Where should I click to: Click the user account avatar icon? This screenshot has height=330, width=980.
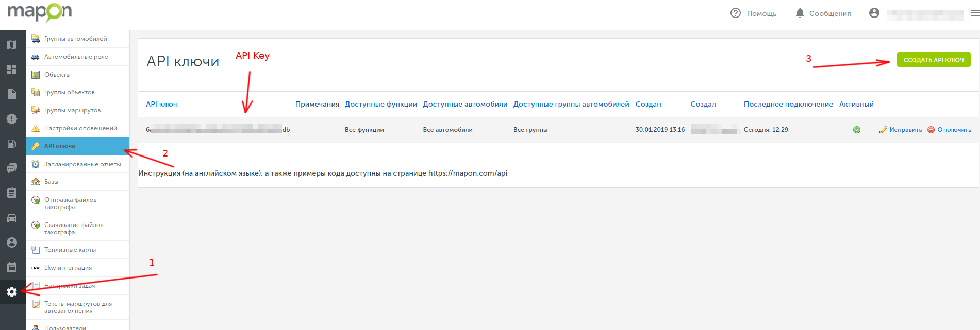(874, 13)
